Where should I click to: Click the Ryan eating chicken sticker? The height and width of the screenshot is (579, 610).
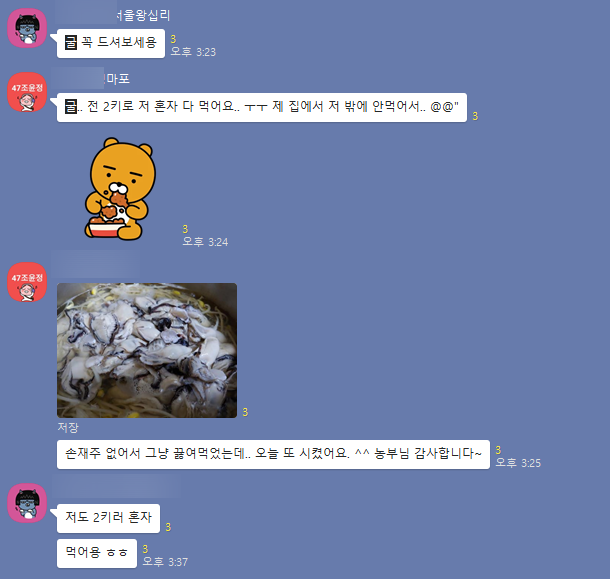click(120, 188)
